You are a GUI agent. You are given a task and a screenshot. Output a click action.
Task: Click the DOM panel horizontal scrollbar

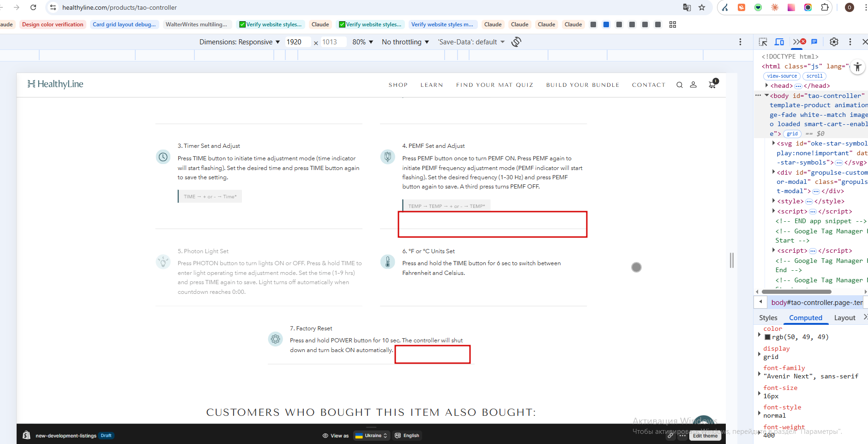tap(796, 292)
